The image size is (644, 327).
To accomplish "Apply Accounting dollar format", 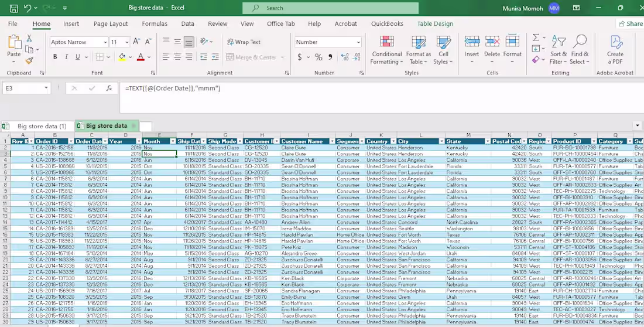I will coord(300,57).
